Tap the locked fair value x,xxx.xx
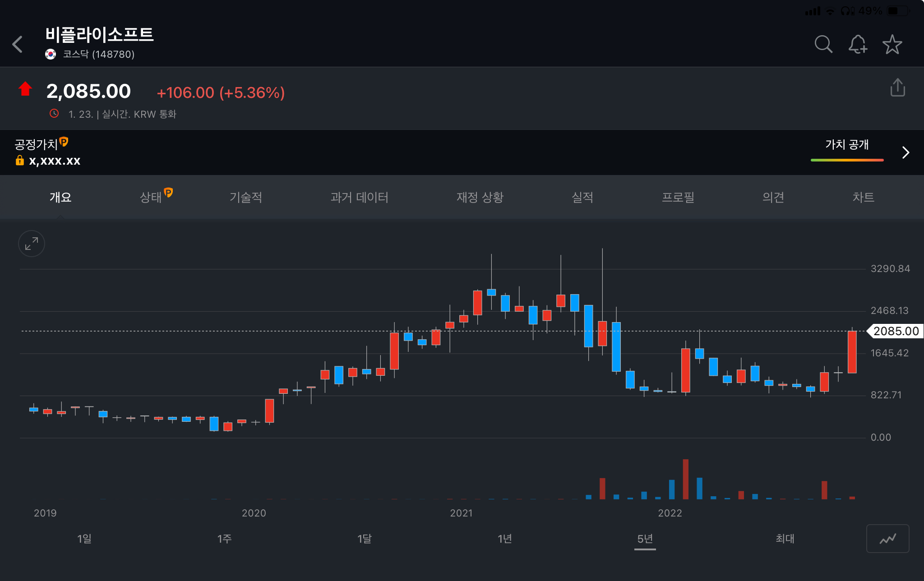The height and width of the screenshot is (581, 924). coord(55,161)
